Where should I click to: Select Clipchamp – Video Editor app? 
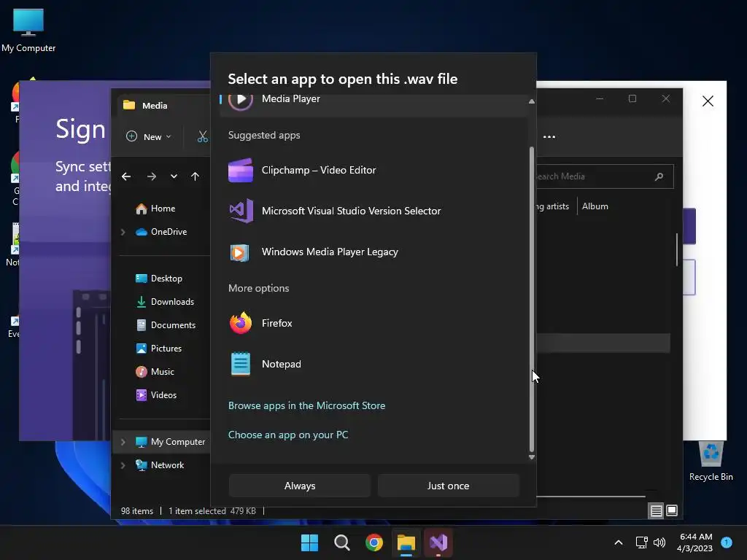coord(374,170)
